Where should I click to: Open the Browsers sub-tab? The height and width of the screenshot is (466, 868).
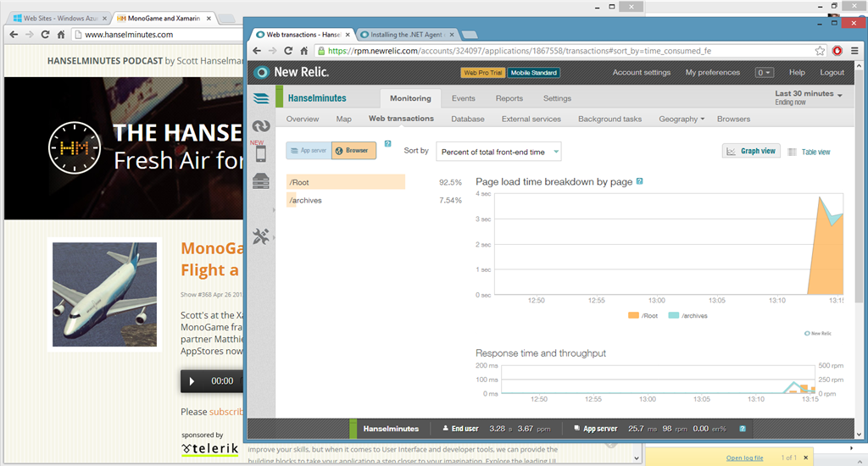733,119
